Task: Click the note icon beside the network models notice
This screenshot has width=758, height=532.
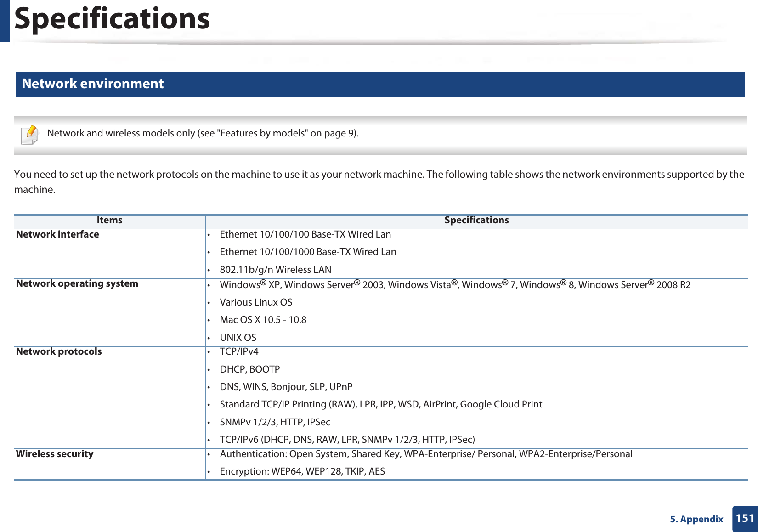Action: pyautogui.click(x=30, y=135)
